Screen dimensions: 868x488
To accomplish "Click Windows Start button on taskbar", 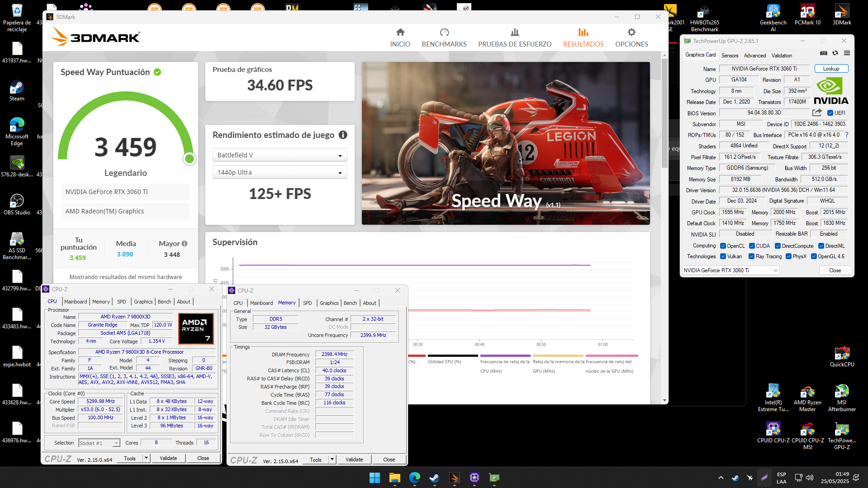I will click(x=375, y=478).
